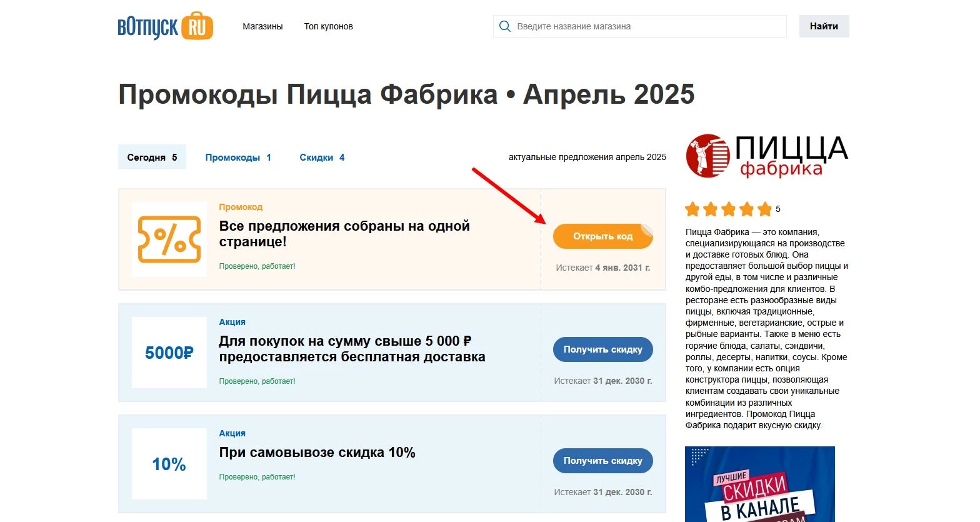This screenshot has width=980, height=522.
Task: Click the Промокод label on first offer
Action: point(241,207)
